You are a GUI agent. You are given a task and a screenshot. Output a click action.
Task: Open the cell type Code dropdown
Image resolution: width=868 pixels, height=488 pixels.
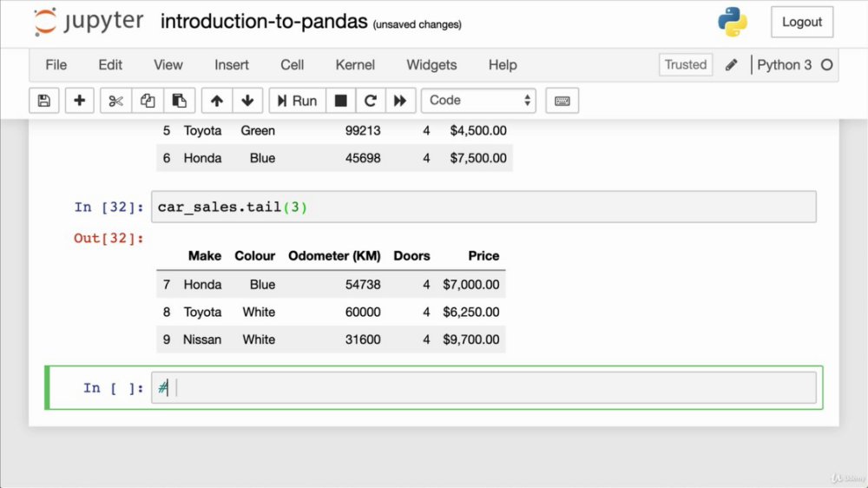click(479, 100)
